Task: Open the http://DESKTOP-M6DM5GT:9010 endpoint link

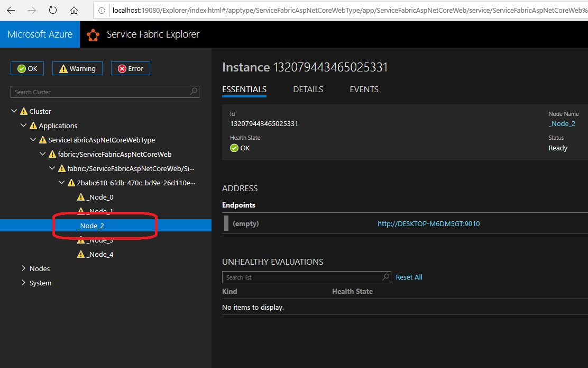Action: click(429, 223)
